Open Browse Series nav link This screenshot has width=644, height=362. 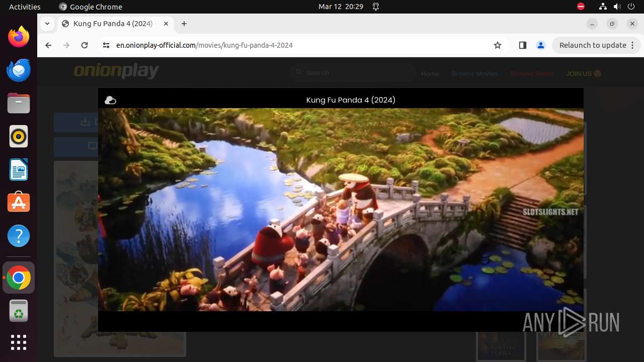[532, 73]
